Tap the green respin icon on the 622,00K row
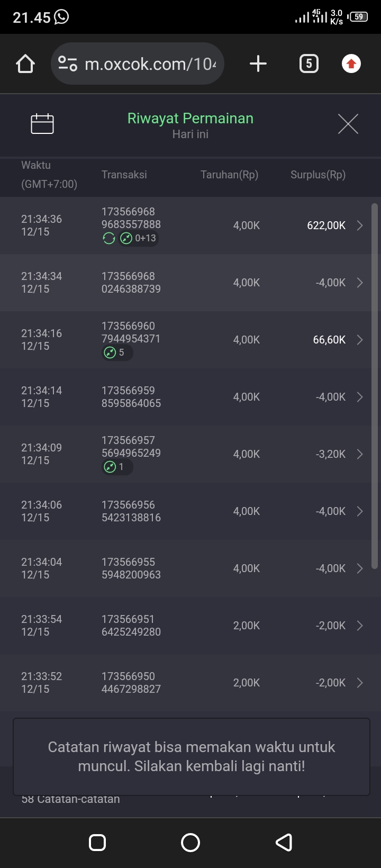This screenshot has width=381, height=868. point(109,238)
